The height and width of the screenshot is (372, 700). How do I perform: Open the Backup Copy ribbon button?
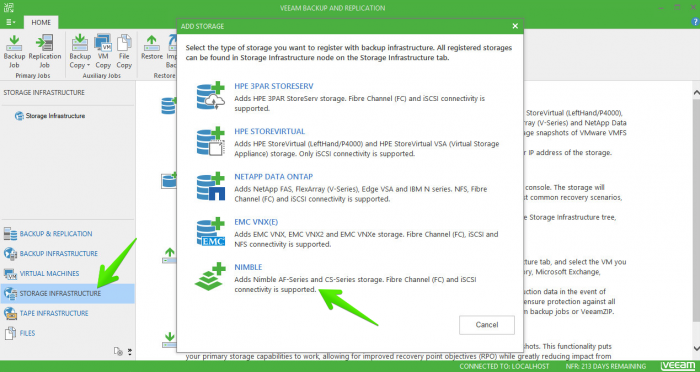(x=80, y=51)
